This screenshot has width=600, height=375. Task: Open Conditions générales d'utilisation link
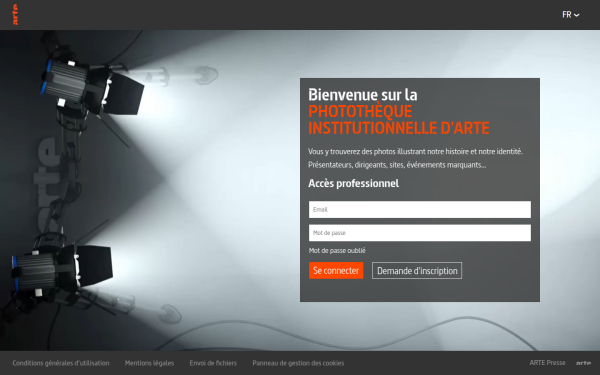61,363
